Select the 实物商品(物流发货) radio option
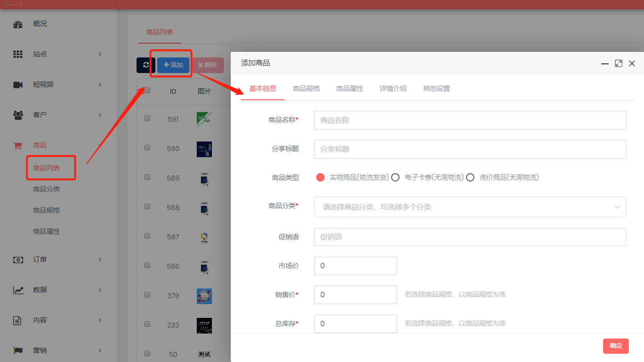Image resolution: width=644 pixels, height=362 pixels. tap(320, 177)
